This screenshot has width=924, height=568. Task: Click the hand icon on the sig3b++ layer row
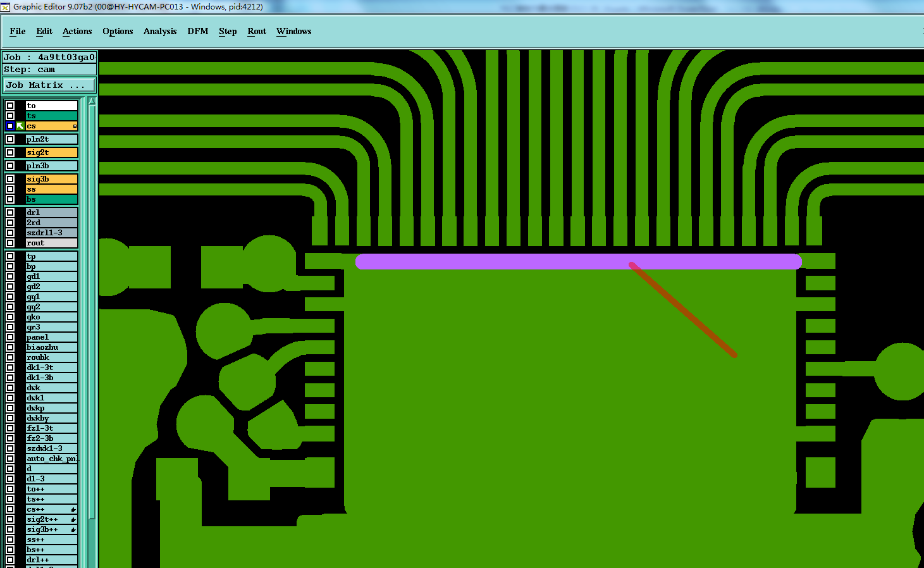73,529
